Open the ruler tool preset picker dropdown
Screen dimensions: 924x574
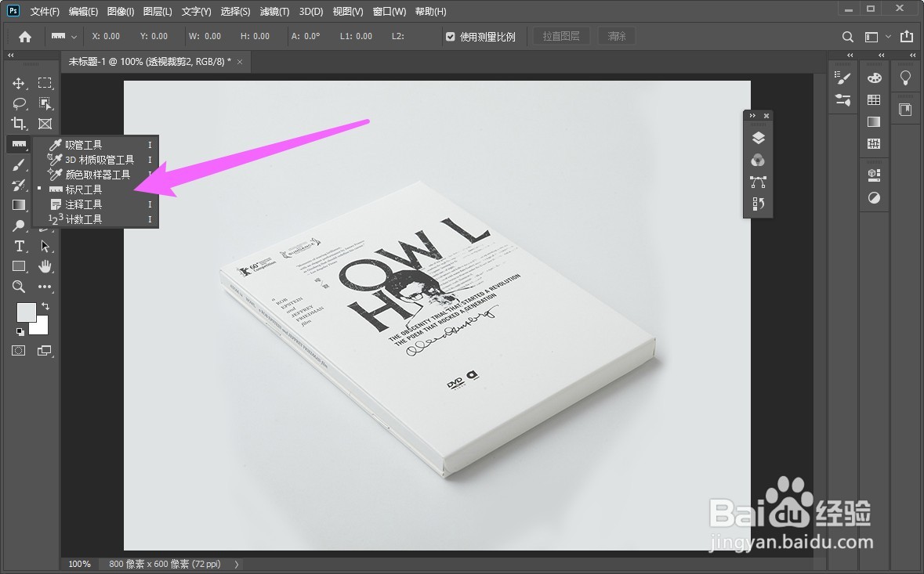[74, 37]
